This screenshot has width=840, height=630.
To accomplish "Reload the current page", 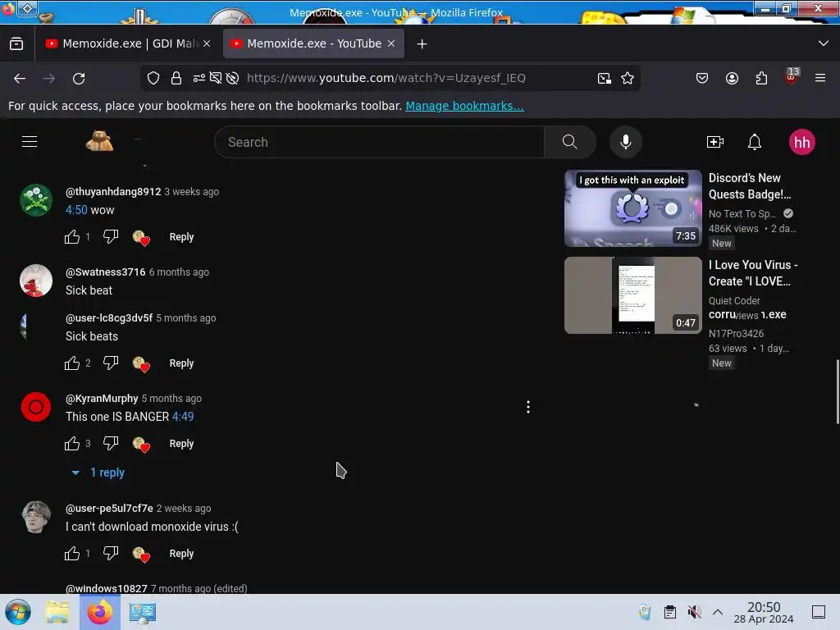I will pyautogui.click(x=79, y=79).
